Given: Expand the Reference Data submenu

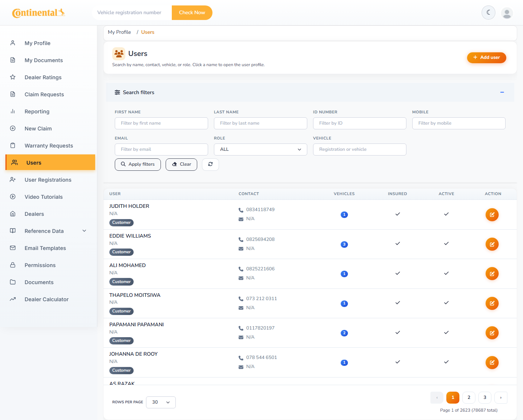Looking at the screenshot, I should pyautogui.click(x=50, y=231).
